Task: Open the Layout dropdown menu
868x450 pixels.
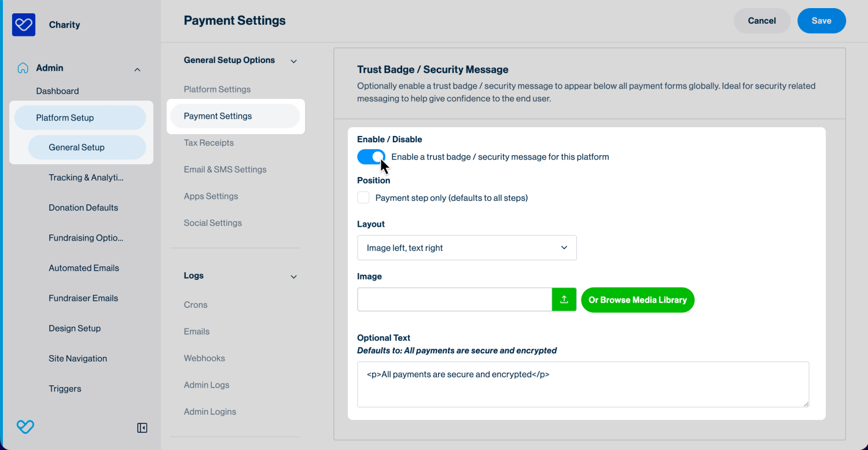Action: (466, 248)
